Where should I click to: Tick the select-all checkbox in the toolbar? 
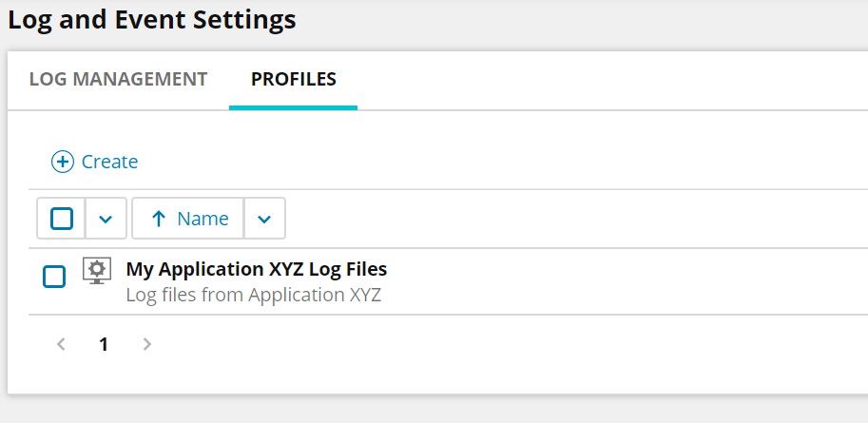tap(62, 219)
